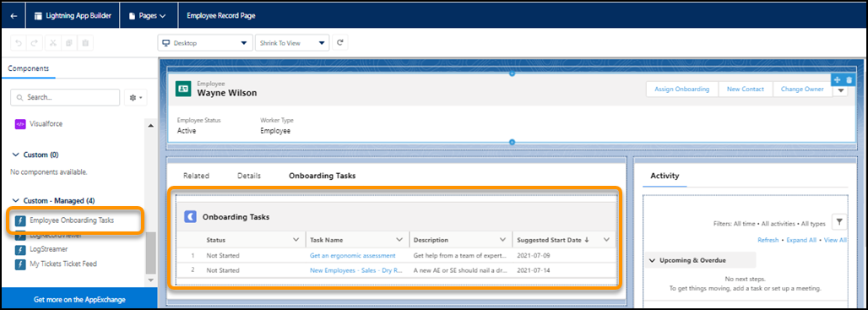Image resolution: width=868 pixels, height=310 pixels.
Task: Click the 2021-07-14 date cell
Action: pos(533,270)
